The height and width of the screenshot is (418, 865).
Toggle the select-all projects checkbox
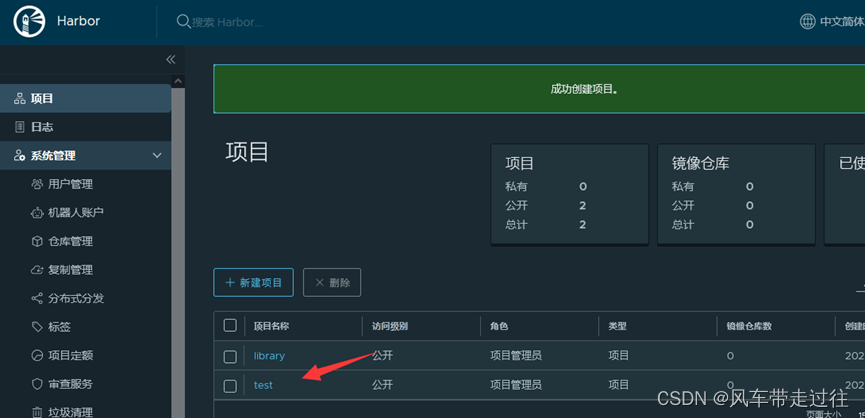[x=230, y=325]
